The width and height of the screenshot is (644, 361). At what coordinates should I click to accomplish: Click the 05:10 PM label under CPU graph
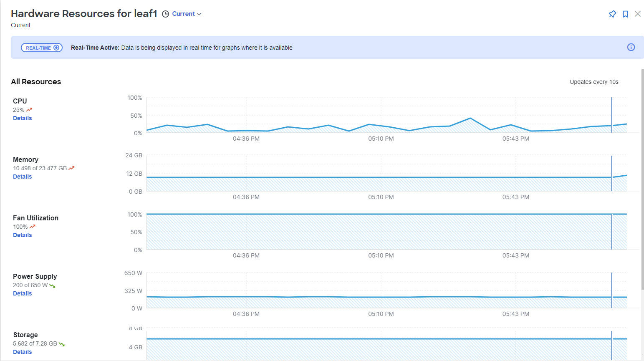381,139
